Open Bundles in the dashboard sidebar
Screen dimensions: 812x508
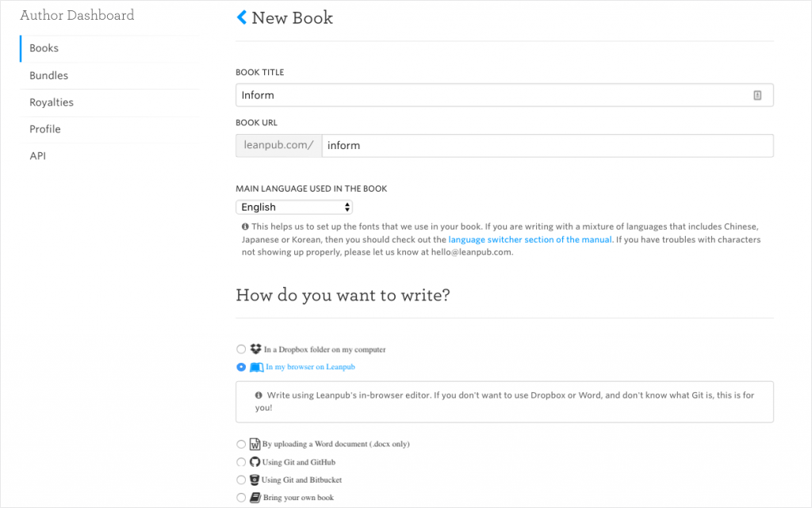pyautogui.click(x=109, y=75)
